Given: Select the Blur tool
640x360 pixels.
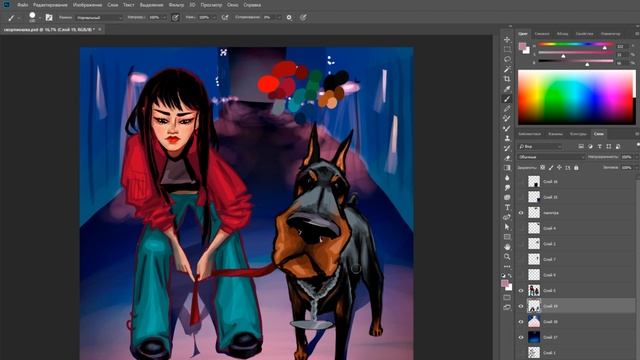Looking at the screenshot, I should coord(507,178).
